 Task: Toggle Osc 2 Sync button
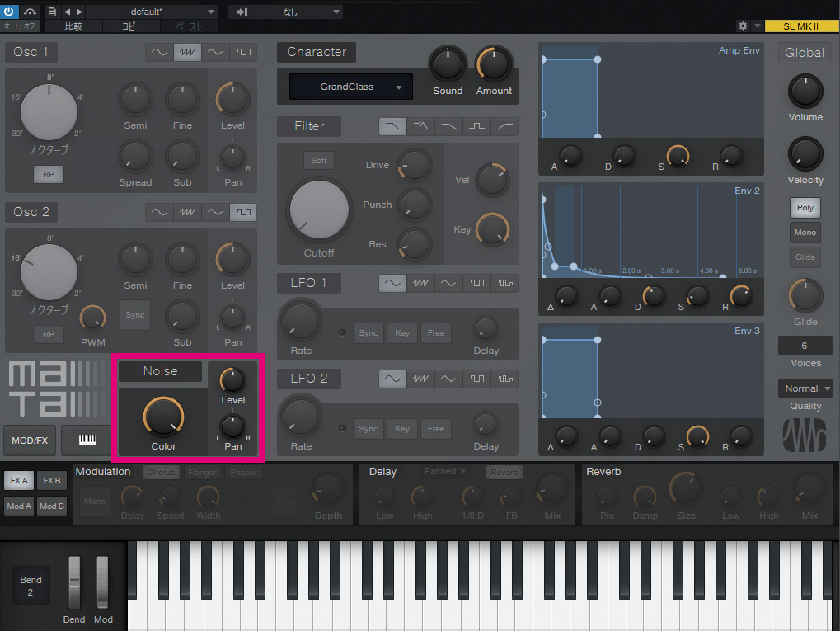(135, 315)
